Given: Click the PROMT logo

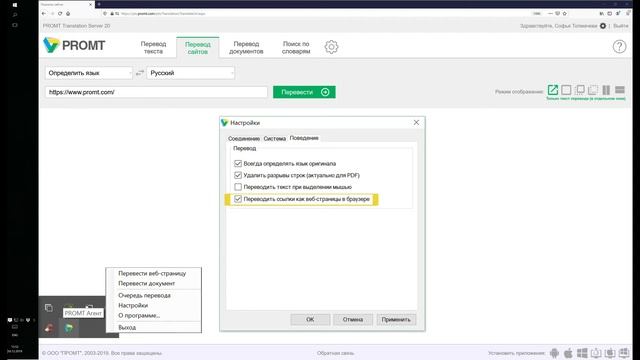Looking at the screenshot, I should click(x=74, y=45).
